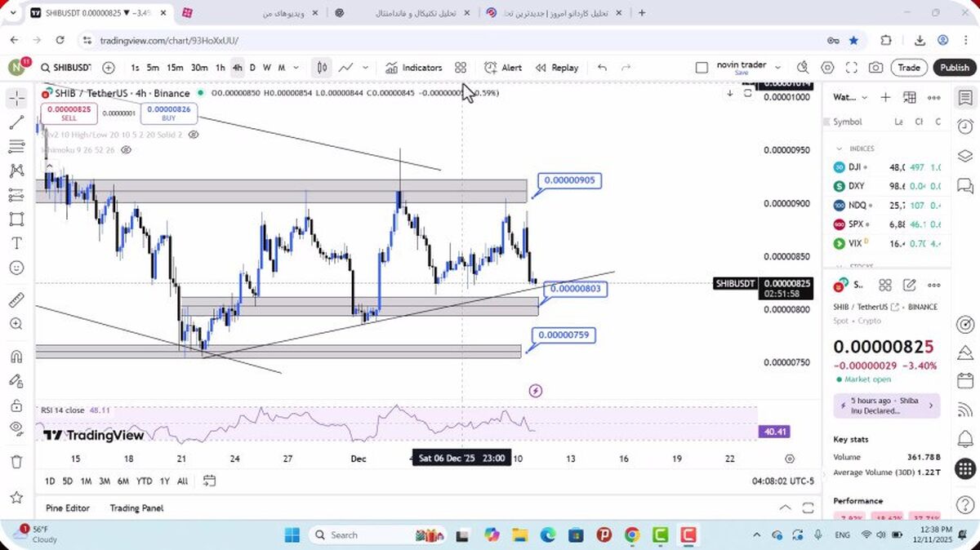Switch to the 15m timeframe
The width and height of the screenshot is (980, 550).
pyautogui.click(x=175, y=68)
